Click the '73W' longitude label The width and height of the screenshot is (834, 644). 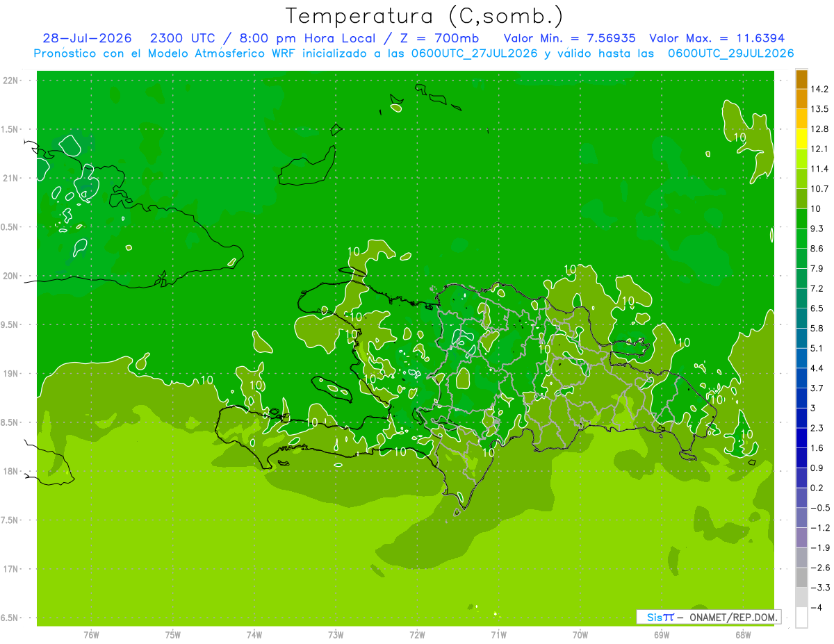point(336,635)
